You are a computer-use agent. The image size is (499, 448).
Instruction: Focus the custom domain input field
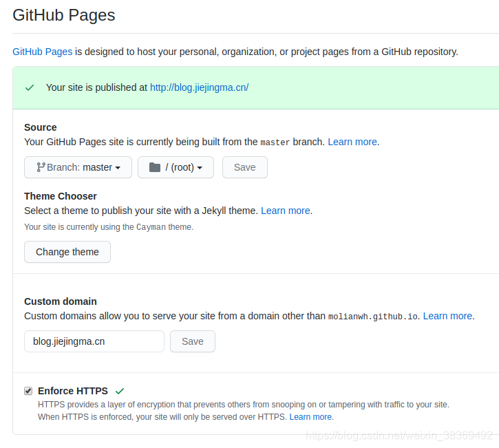[94, 341]
